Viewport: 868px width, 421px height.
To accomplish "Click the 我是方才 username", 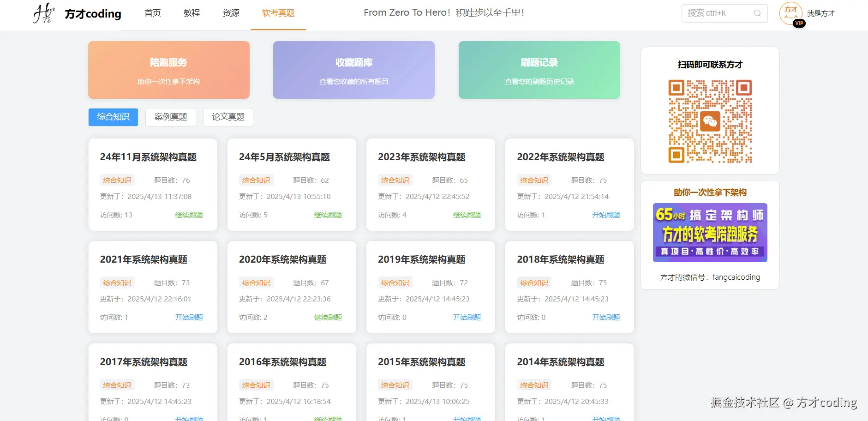I will [821, 13].
